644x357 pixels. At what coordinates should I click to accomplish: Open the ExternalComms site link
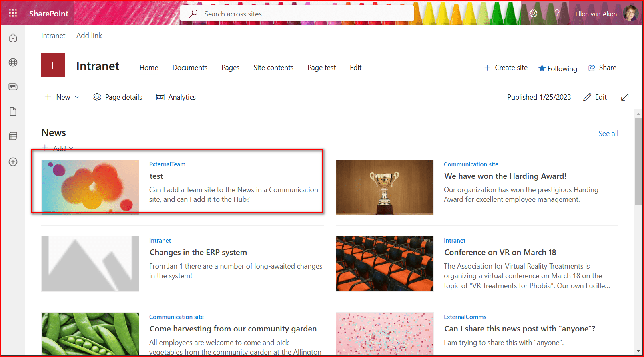tap(465, 317)
